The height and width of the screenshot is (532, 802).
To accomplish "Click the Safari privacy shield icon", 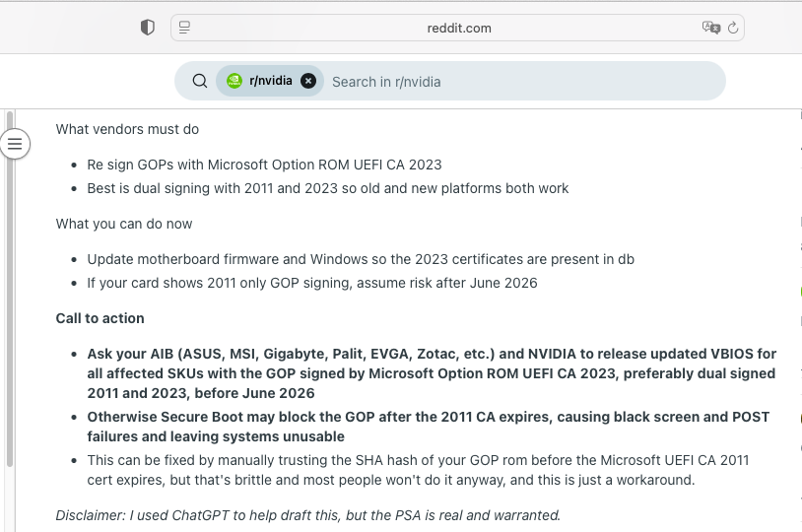I will pyautogui.click(x=148, y=28).
